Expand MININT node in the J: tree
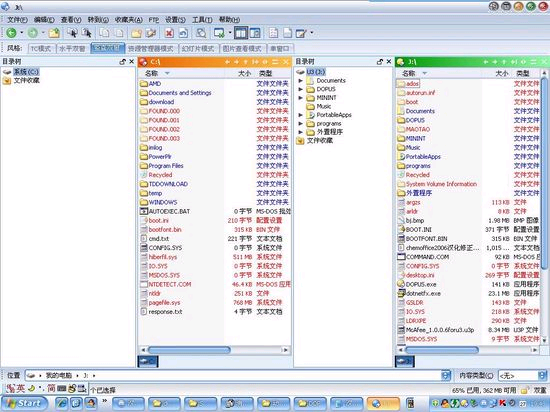550x412 pixels. point(301,98)
